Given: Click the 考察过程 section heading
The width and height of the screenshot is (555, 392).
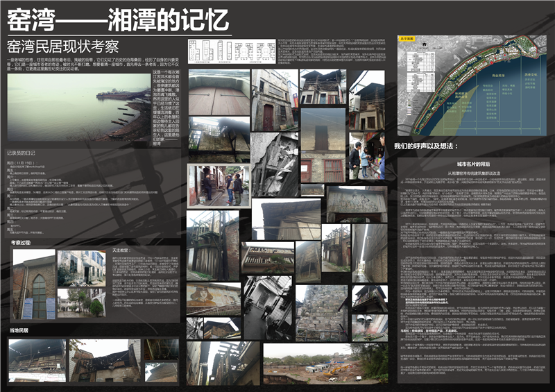Looking at the screenshot, I should 21,243.
